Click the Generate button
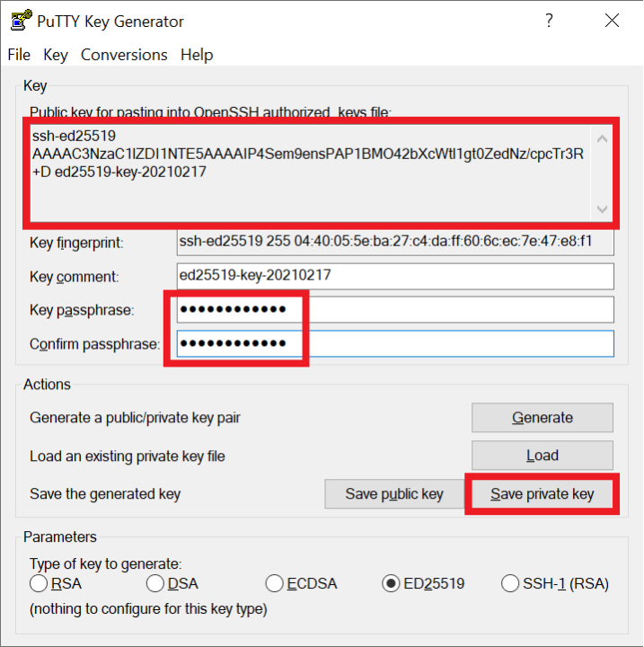The width and height of the screenshot is (644, 647). (x=543, y=418)
